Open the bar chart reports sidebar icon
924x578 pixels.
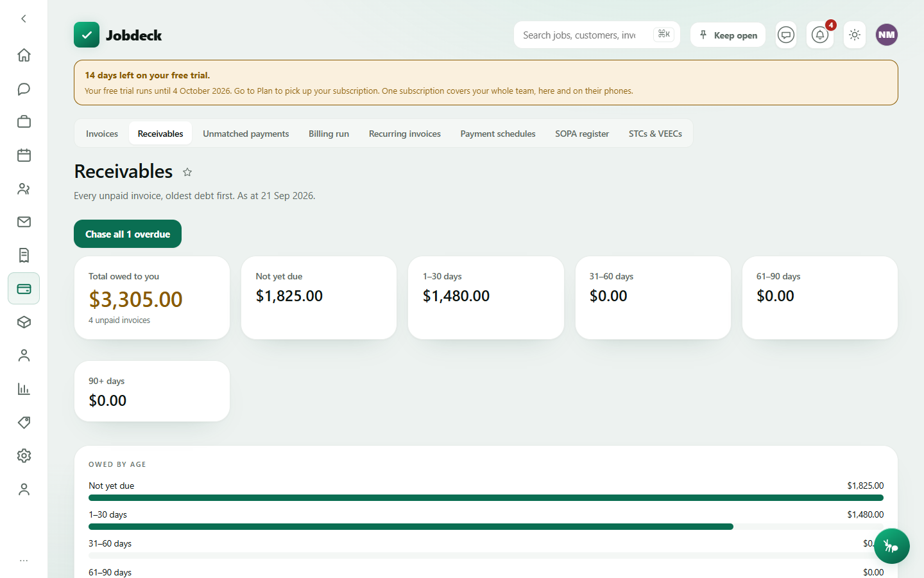coord(24,389)
